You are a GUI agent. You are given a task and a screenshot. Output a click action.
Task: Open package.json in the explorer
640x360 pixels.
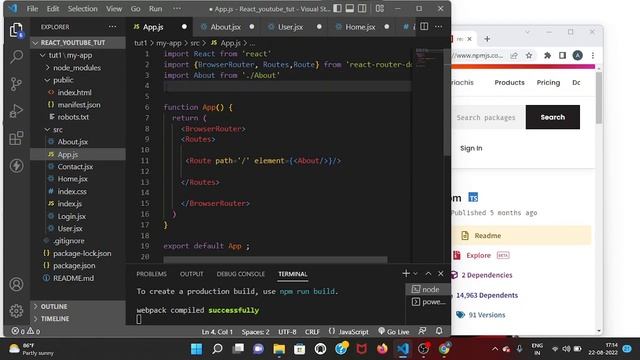[x=74, y=265]
